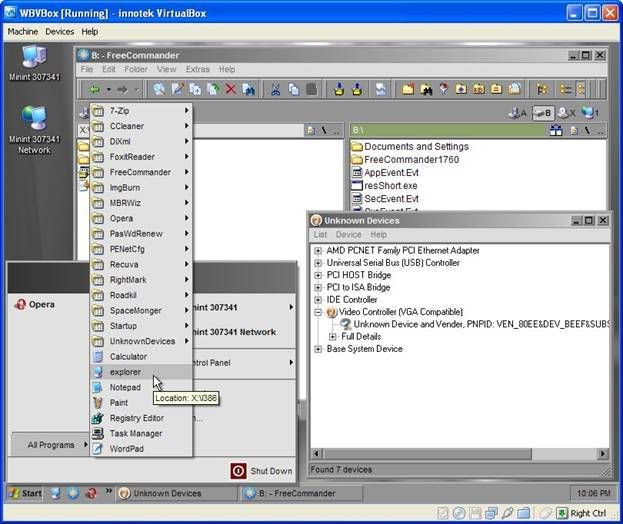Open FreeCommander Folder menu

point(136,69)
